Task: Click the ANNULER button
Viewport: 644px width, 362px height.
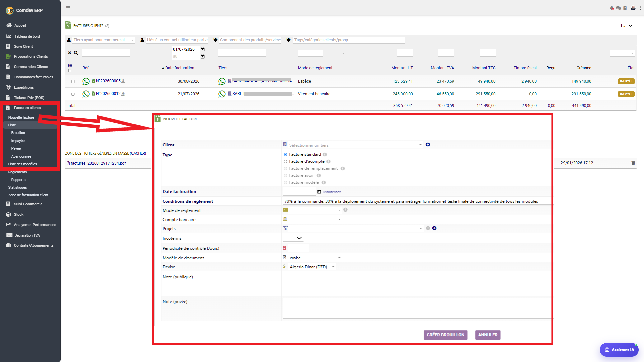Action: [x=488, y=335]
